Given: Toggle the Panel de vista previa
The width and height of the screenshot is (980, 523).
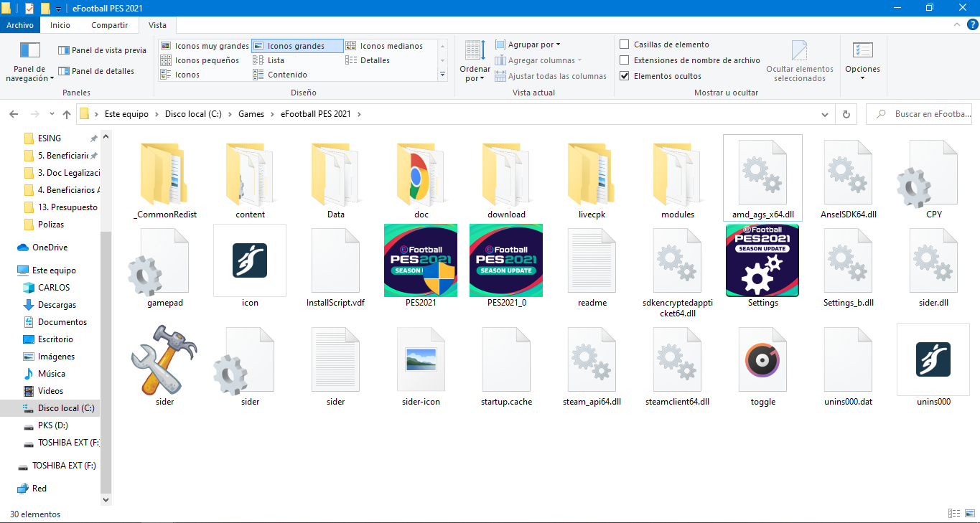Looking at the screenshot, I should [102, 50].
